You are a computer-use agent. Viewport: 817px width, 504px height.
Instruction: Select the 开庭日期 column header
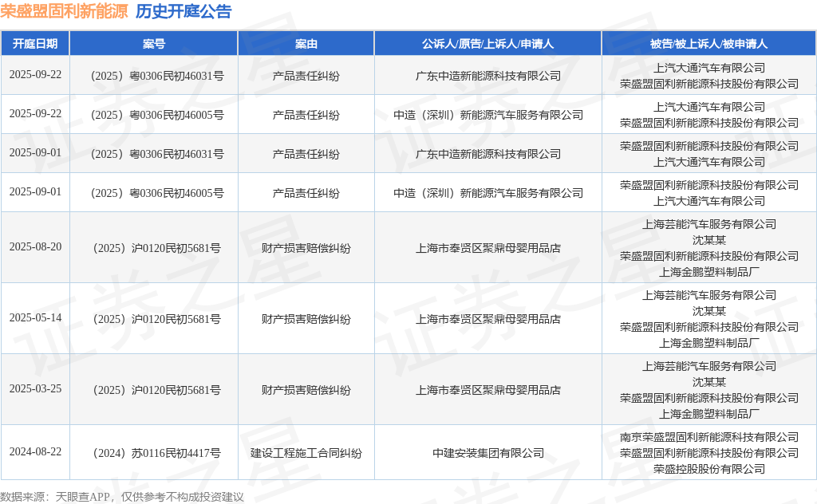point(35,44)
